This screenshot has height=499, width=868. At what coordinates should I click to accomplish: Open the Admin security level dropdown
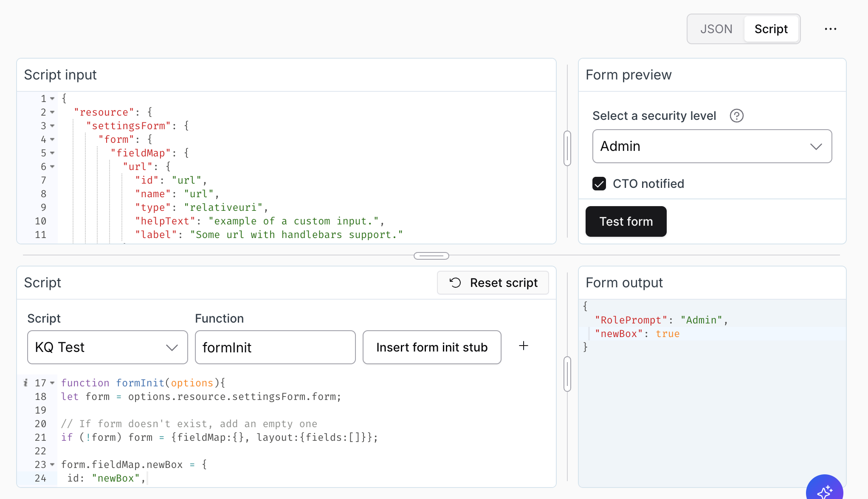(712, 146)
